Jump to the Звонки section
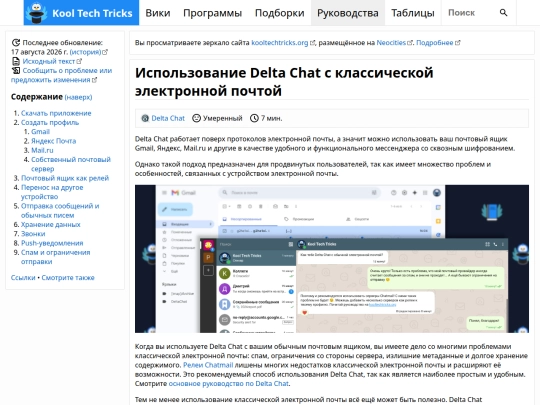 click(x=33, y=234)
